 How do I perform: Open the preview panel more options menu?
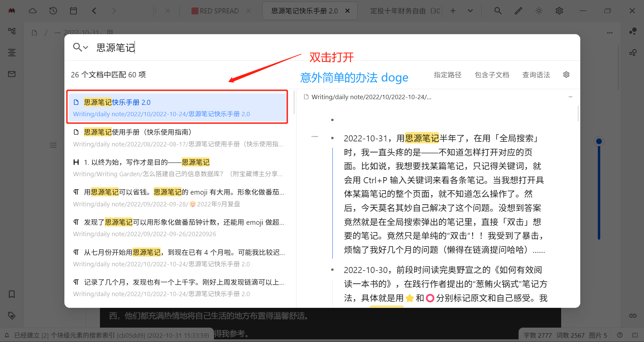[x=571, y=97]
